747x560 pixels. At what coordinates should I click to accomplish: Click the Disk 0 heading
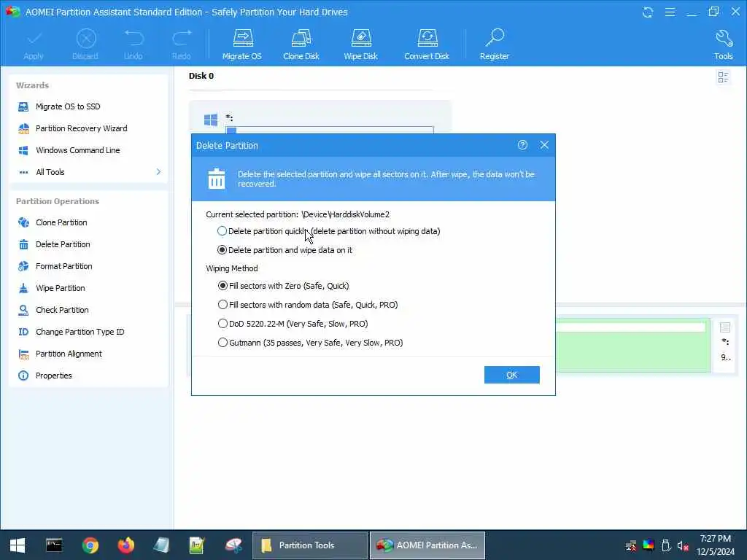(x=201, y=76)
